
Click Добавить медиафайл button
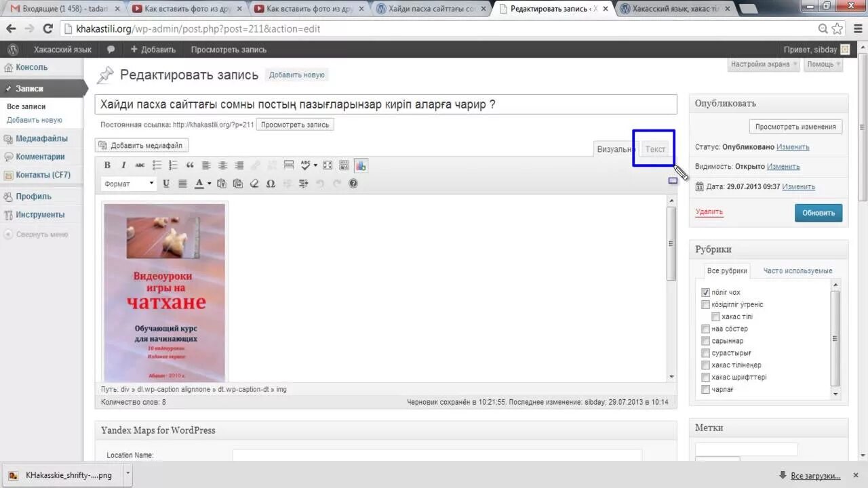click(141, 146)
